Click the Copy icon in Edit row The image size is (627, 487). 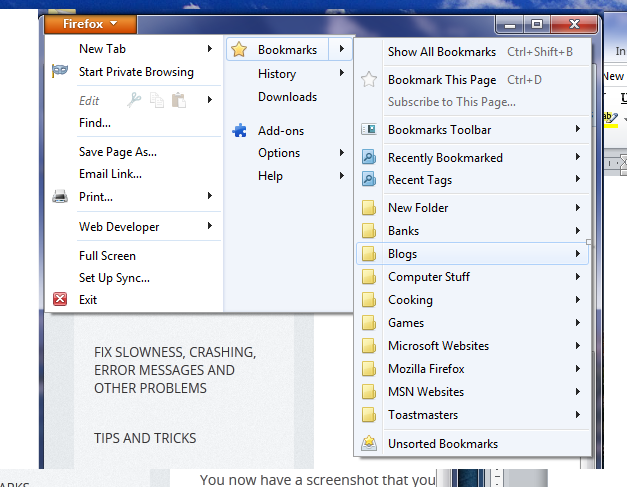pos(157,100)
